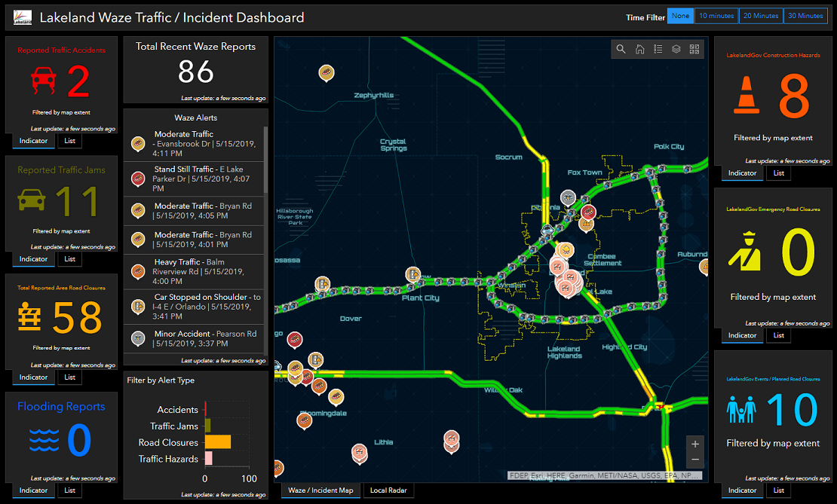
Task: Open the map legend
Action: pos(658,49)
